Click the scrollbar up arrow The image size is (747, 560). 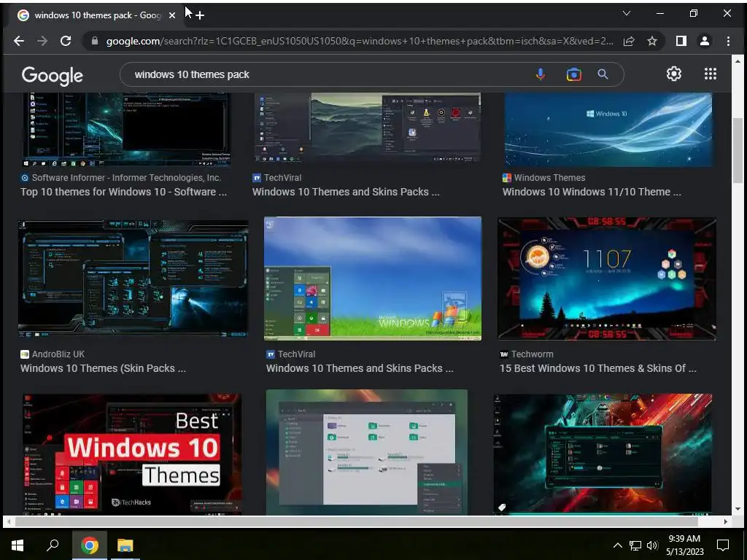(x=738, y=61)
